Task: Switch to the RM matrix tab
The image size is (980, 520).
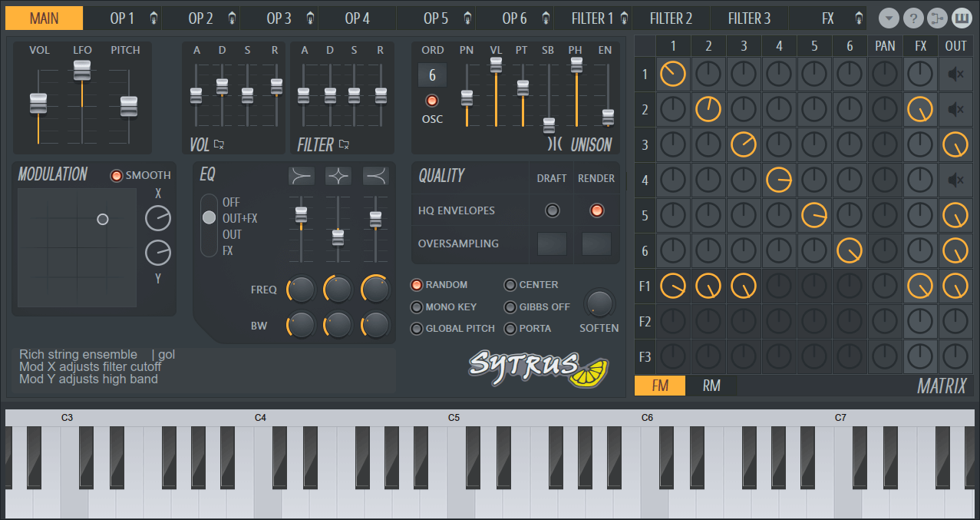Action: [x=711, y=386]
